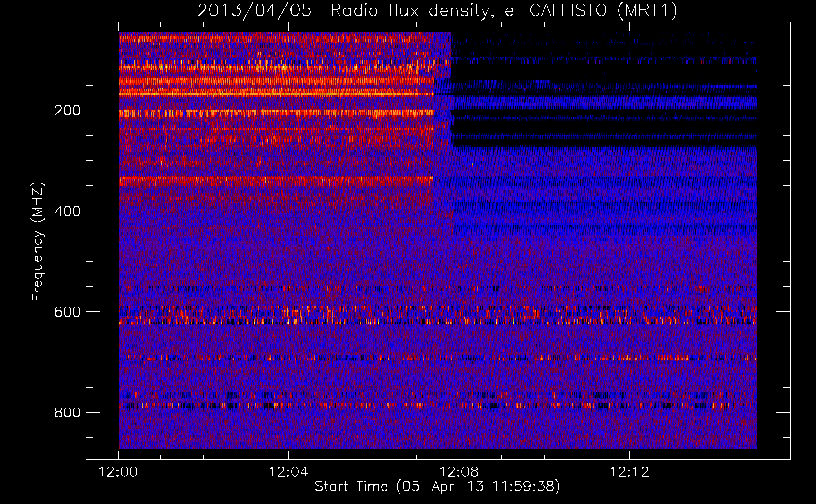Click the '200' frequency tick label
816x504 pixels.
click(68, 110)
